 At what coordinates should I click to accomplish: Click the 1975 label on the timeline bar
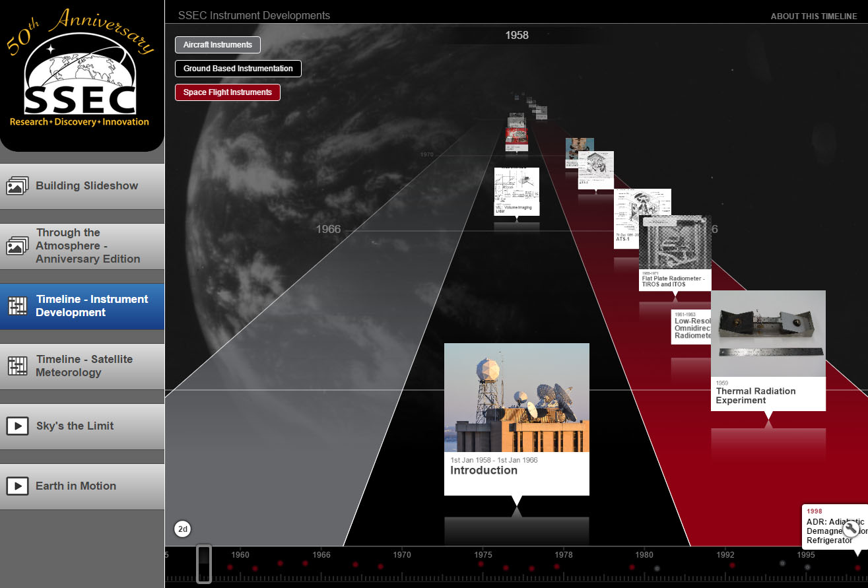pyautogui.click(x=483, y=555)
